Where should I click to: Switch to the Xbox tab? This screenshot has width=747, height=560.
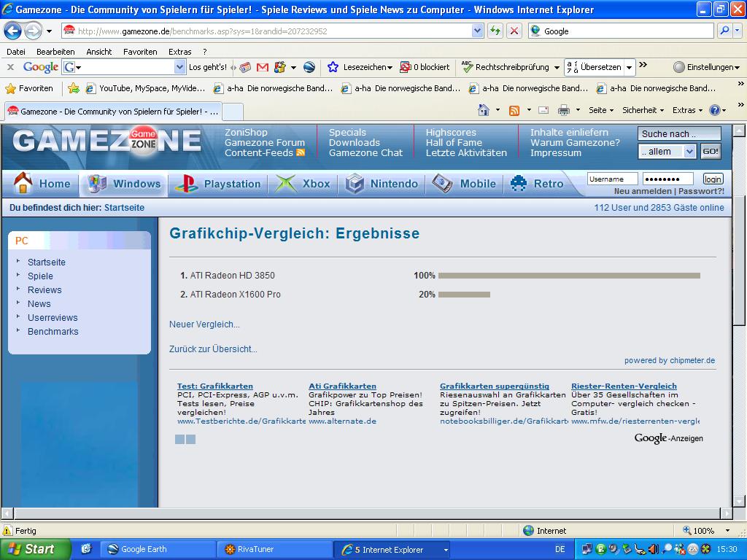[x=303, y=184]
